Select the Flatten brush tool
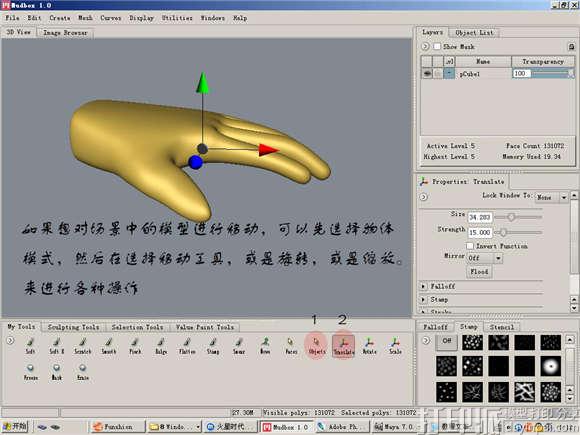The width and height of the screenshot is (580, 435). click(187, 346)
